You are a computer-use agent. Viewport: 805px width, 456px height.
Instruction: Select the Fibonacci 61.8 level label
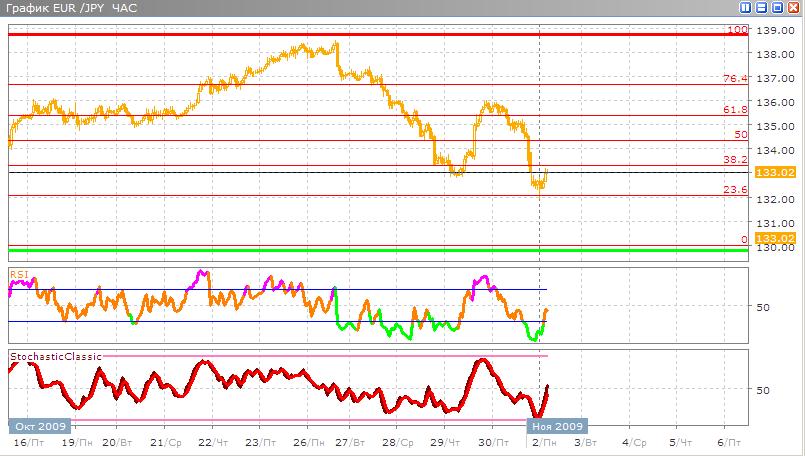click(735, 109)
